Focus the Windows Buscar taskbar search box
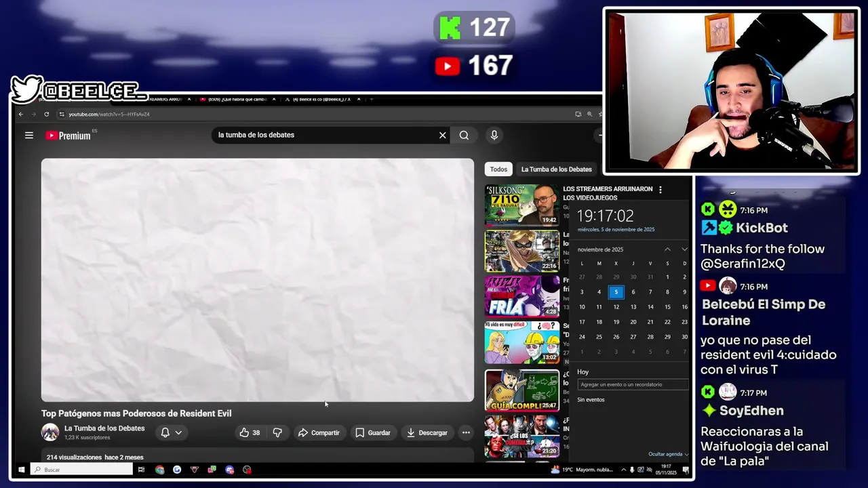 pos(81,470)
